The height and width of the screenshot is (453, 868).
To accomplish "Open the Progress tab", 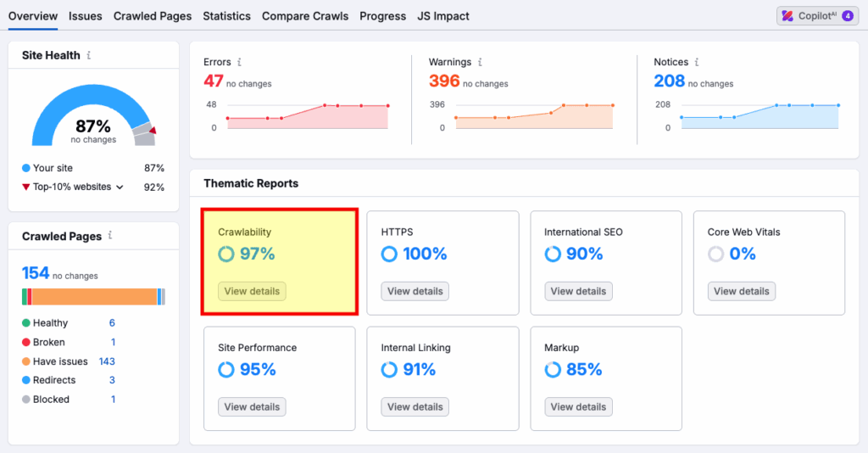I will click(x=382, y=16).
